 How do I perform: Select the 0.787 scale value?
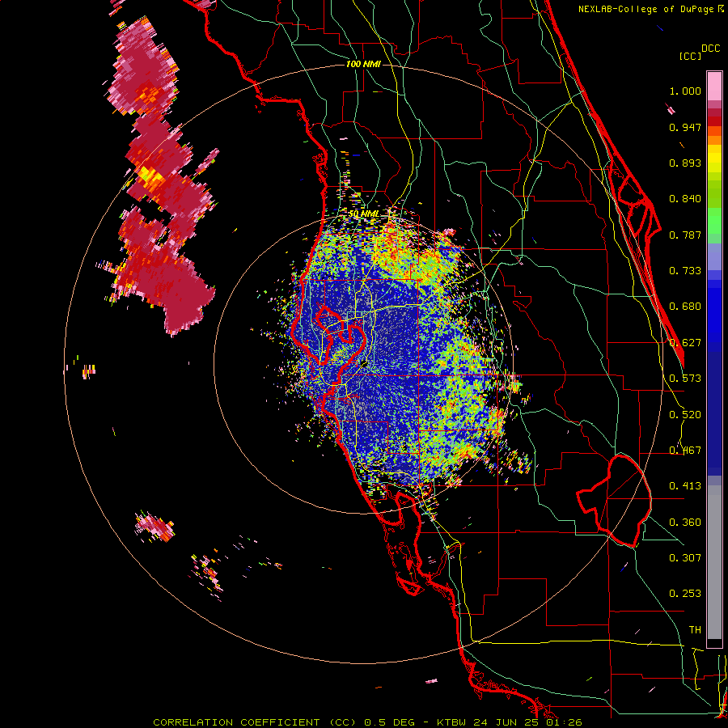coord(685,235)
